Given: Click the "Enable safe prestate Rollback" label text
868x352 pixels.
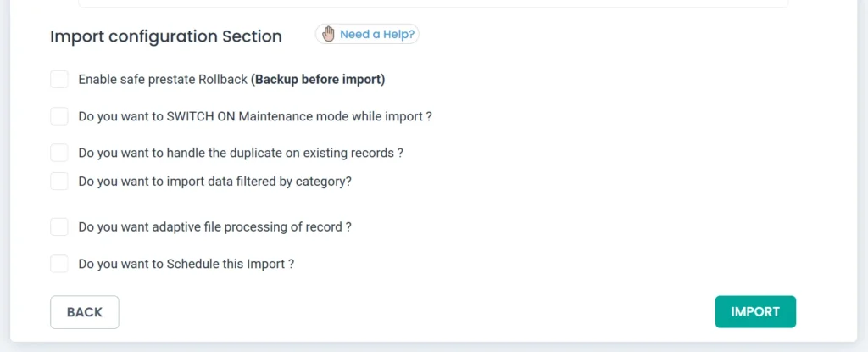Looking at the screenshot, I should point(164,80).
